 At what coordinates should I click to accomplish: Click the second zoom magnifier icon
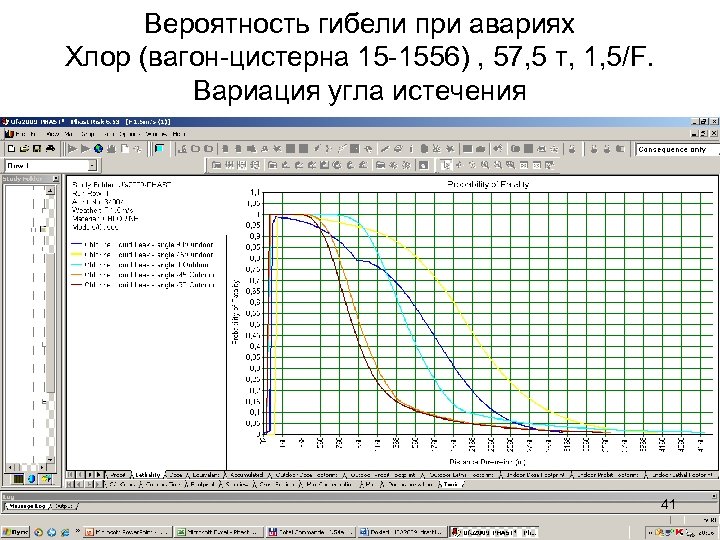click(x=497, y=165)
